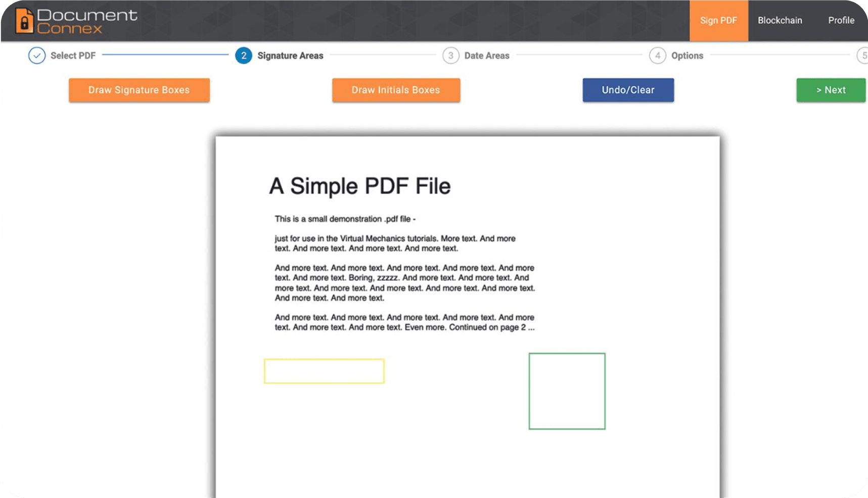Click the completed checkmark step circle
This screenshot has width=868, height=498.
37,56
